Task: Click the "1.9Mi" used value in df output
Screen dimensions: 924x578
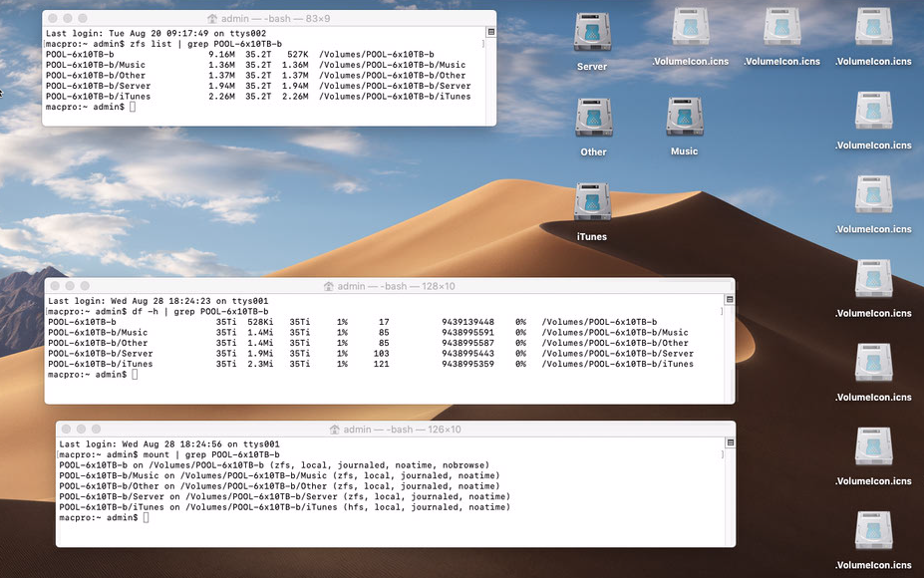Action: [x=260, y=354]
